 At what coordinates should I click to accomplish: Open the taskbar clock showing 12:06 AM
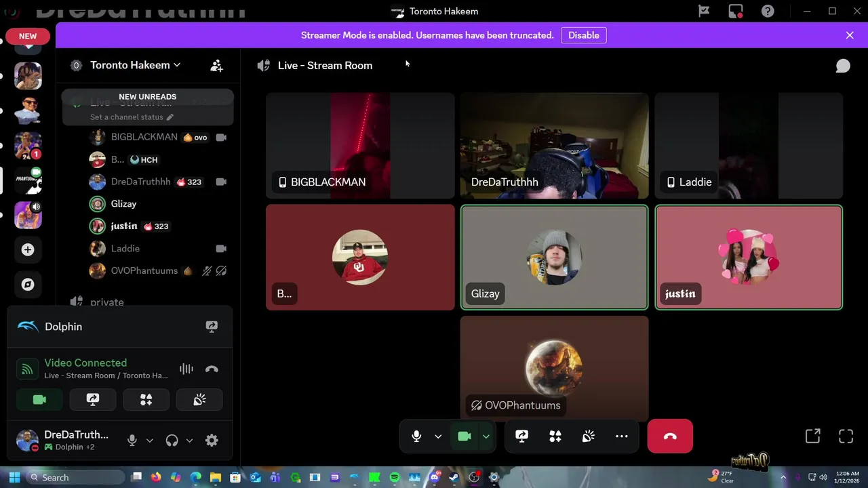(x=848, y=477)
